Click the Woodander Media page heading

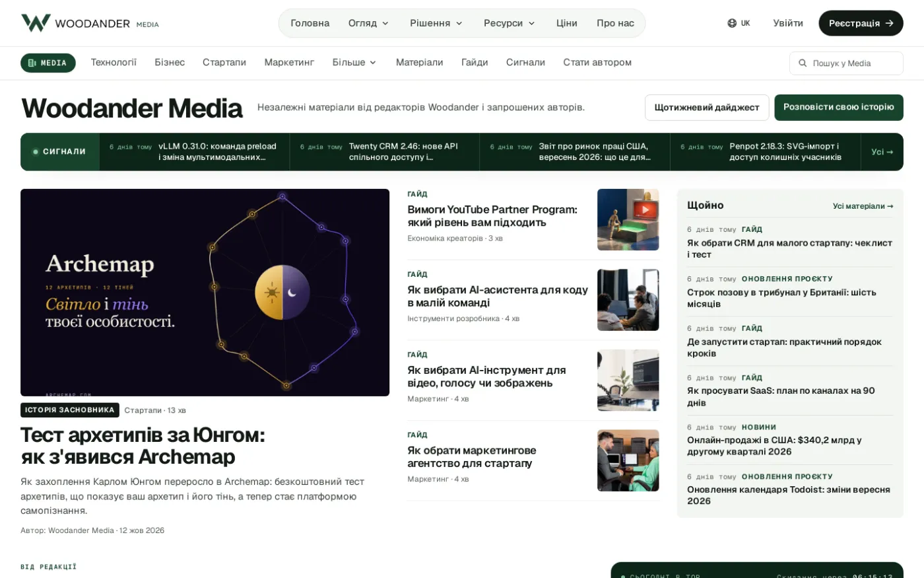coord(132,108)
